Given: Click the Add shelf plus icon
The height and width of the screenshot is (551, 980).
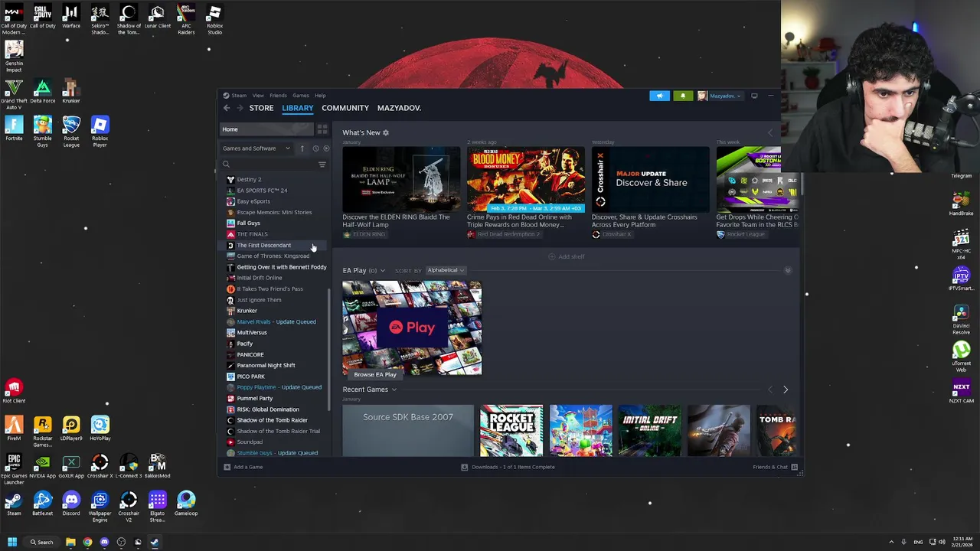Looking at the screenshot, I should coord(551,256).
